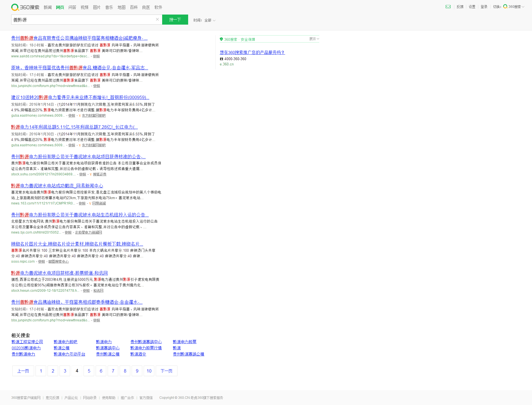Screen dimensions: 532x405
Task: Go to results page 3
Action: coord(65,371)
